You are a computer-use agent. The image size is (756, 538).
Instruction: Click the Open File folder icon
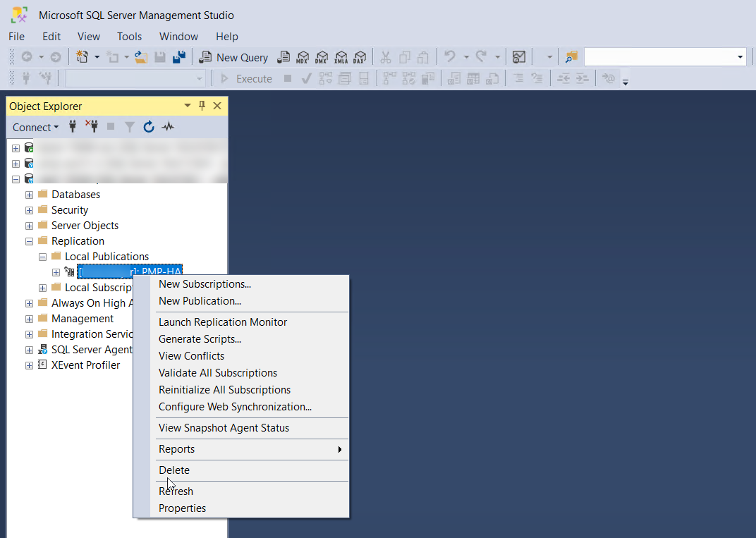(x=141, y=57)
